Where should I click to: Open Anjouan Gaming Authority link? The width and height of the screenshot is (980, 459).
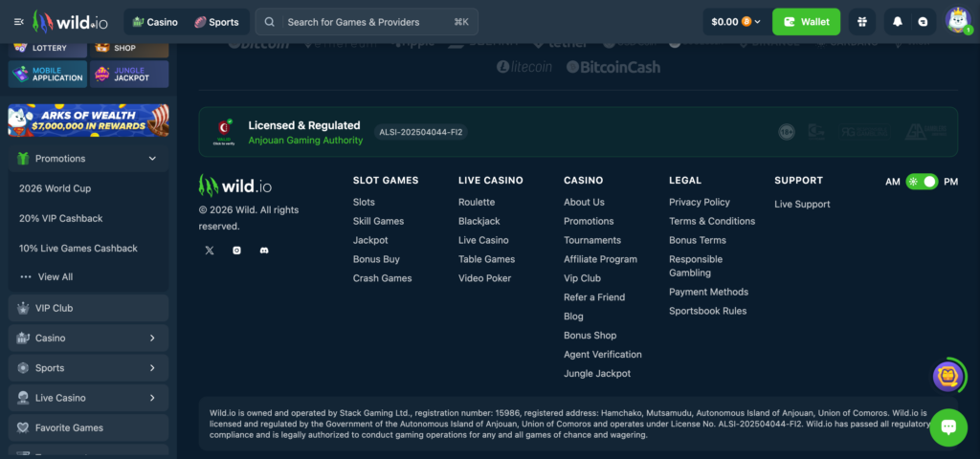[305, 141]
